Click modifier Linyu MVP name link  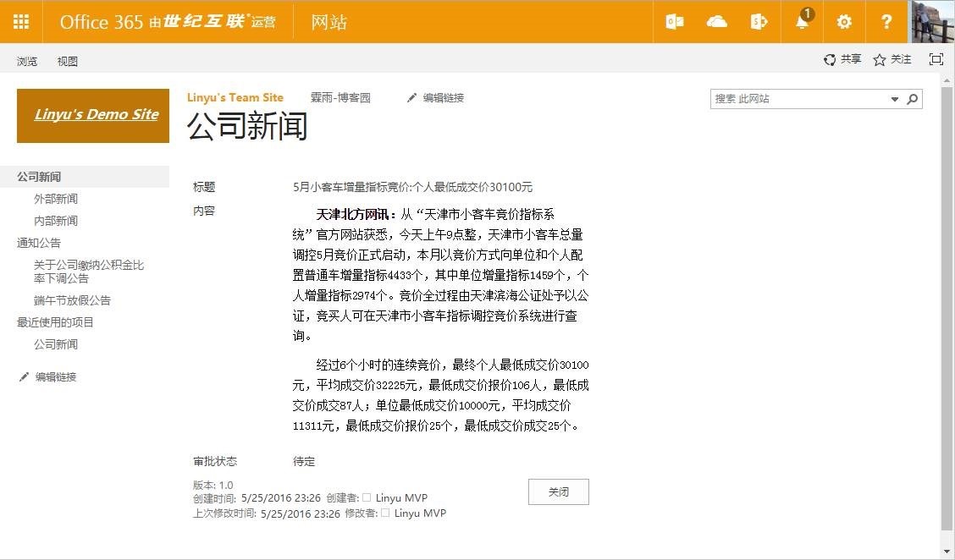(420, 513)
